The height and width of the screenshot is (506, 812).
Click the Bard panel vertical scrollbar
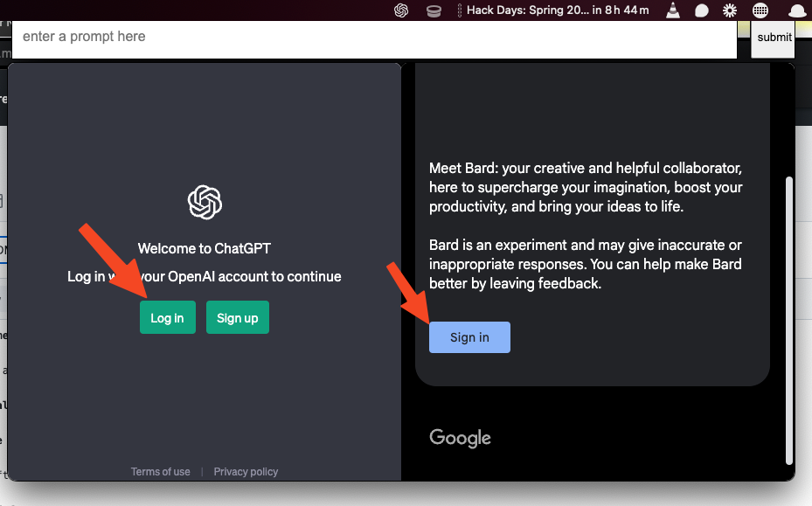[x=788, y=321]
